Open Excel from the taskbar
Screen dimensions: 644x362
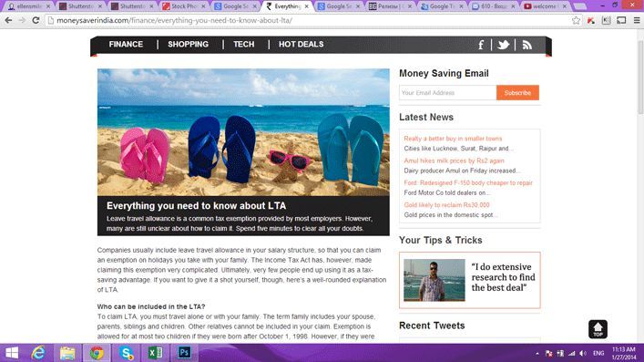pyautogui.click(x=155, y=353)
